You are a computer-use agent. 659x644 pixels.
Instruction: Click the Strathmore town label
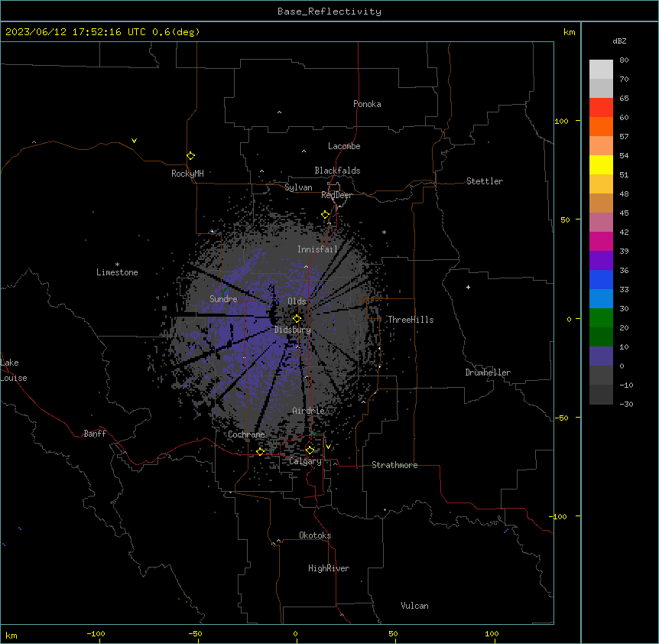tap(394, 465)
